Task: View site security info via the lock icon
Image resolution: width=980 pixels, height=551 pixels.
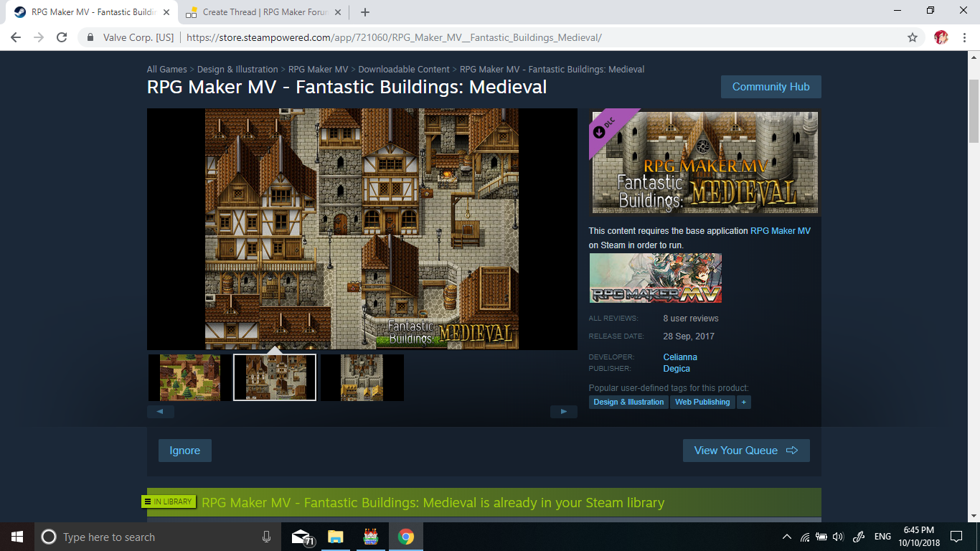Action: pyautogui.click(x=90, y=37)
